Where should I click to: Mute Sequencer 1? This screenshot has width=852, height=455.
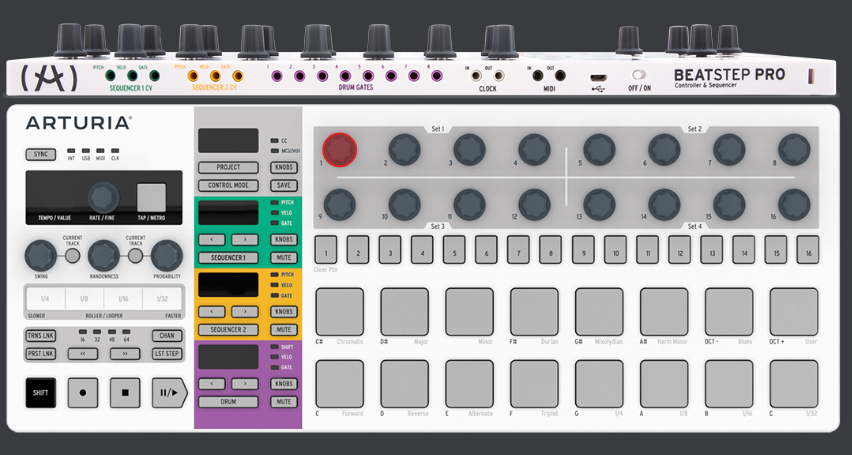284,258
